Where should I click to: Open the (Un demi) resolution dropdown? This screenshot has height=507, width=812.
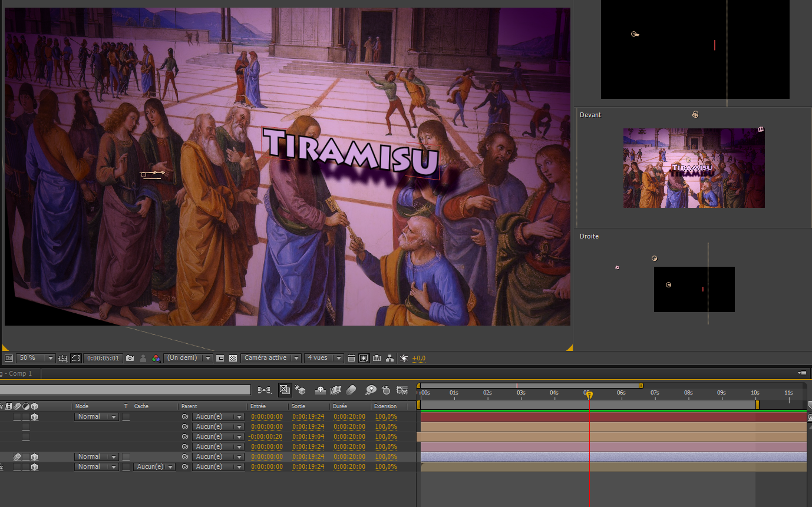pos(188,358)
